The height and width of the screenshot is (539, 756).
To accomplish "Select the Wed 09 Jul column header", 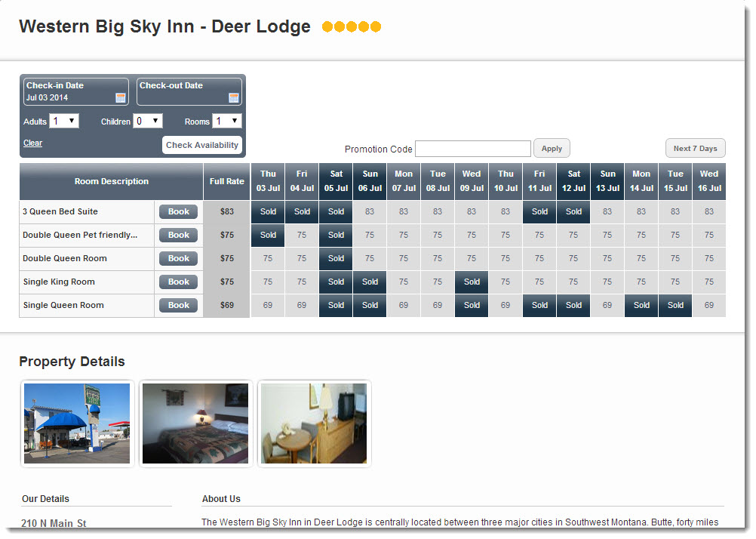I will coord(472,181).
